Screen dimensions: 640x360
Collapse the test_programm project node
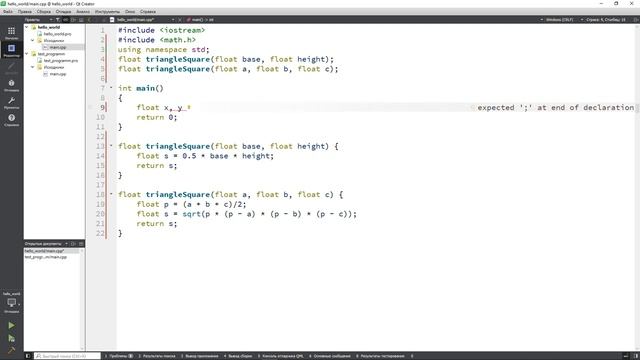pos(27,54)
